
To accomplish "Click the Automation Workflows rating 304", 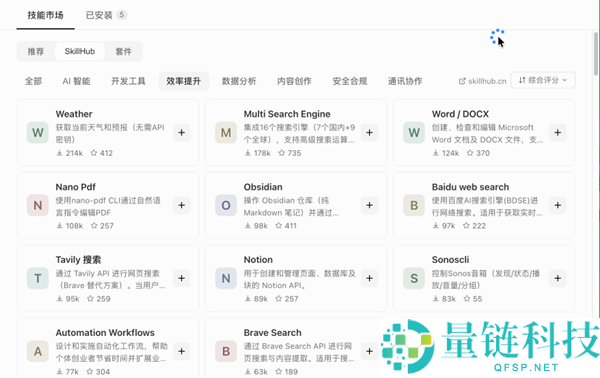I will [x=98, y=371].
